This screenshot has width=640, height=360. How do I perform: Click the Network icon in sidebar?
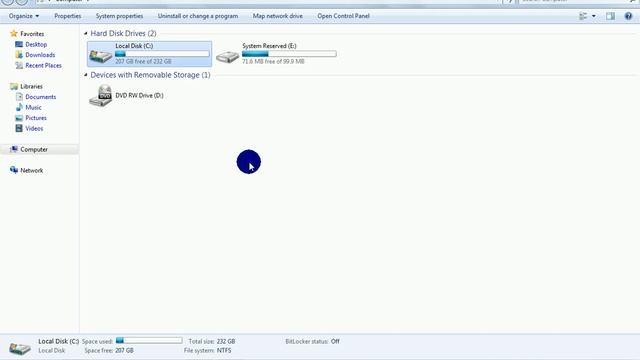(x=14, y=170)
